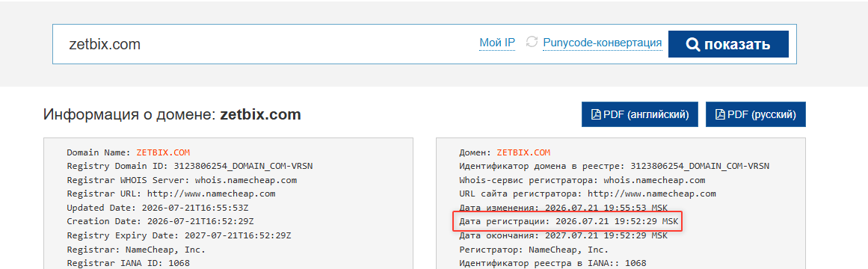Select the Дата регистрации line

click(568, 221)
